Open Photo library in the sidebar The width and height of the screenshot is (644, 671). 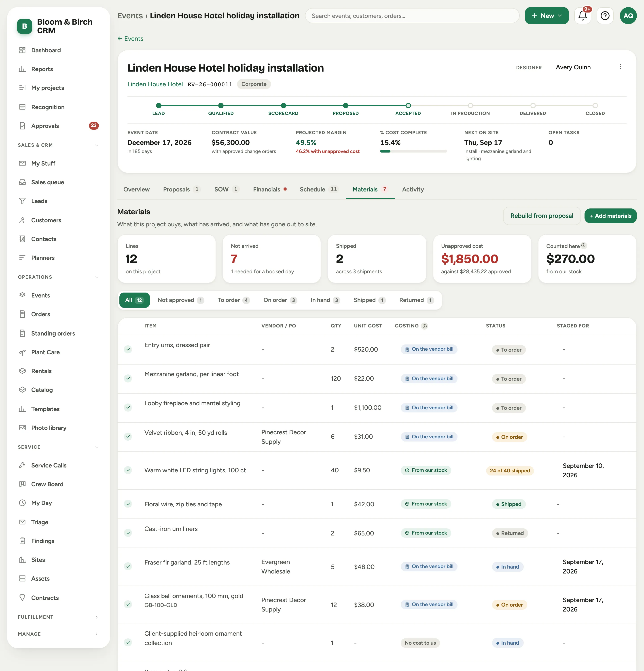pyautogui.click(x=59, y=428)
